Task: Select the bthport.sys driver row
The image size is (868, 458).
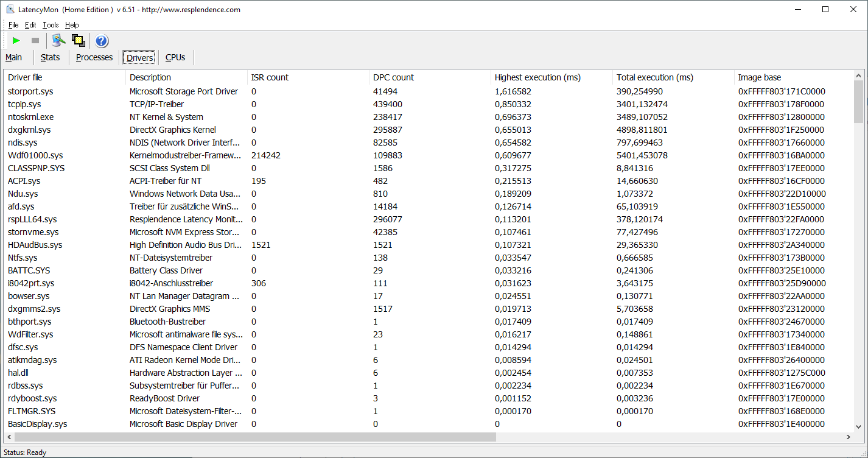Action: point(429,322)
